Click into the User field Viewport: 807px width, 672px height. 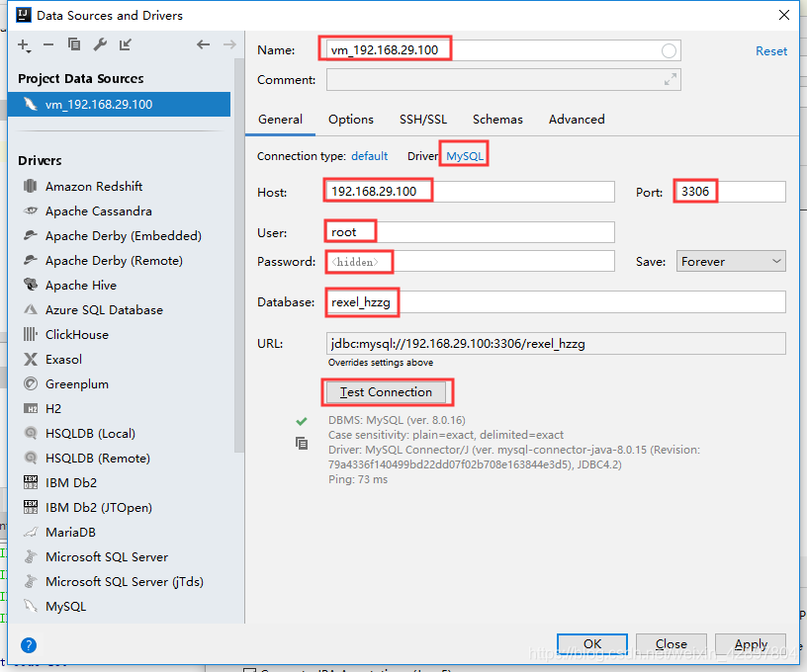click(470, 232)
